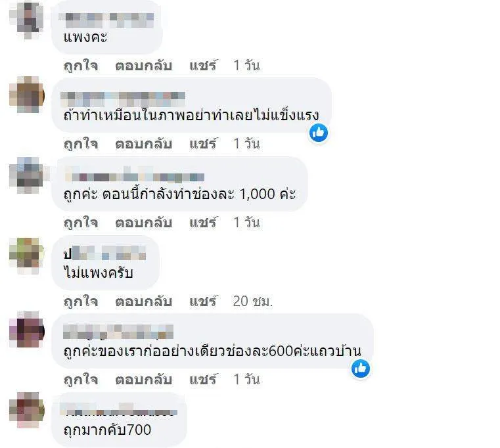Open avatar next to ไม่แพงครับ comment
Image resolution: width=500 pixels, height=448 pixels.
pos(27,255)
